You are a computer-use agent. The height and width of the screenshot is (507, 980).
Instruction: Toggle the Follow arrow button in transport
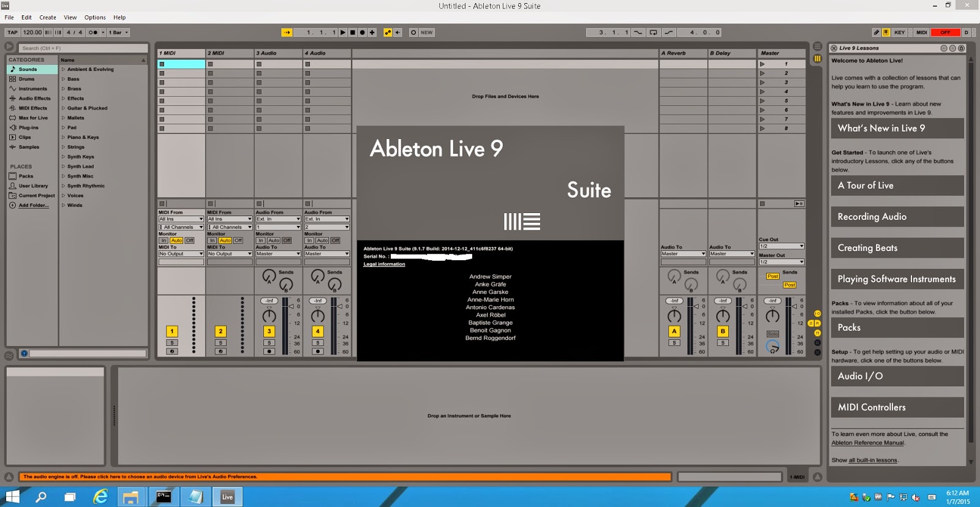(x=287, y=32)
